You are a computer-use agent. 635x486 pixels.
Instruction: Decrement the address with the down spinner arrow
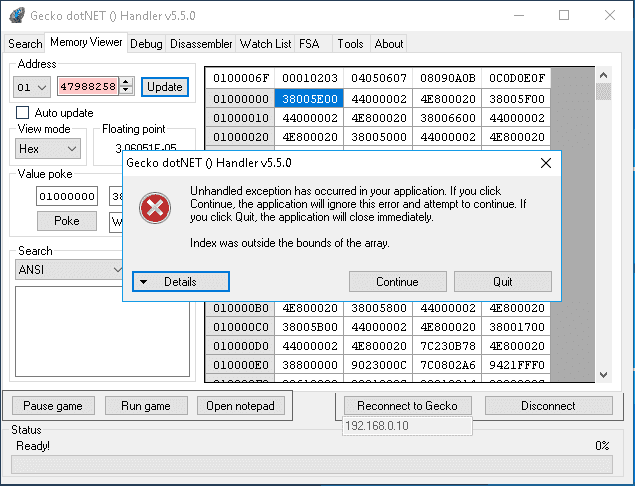click(126, 91)
